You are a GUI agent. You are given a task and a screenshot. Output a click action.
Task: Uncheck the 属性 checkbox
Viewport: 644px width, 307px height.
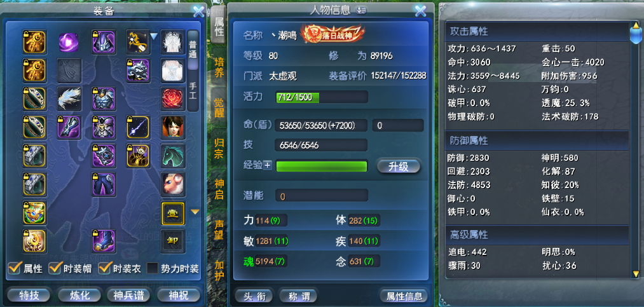(15, 268)
